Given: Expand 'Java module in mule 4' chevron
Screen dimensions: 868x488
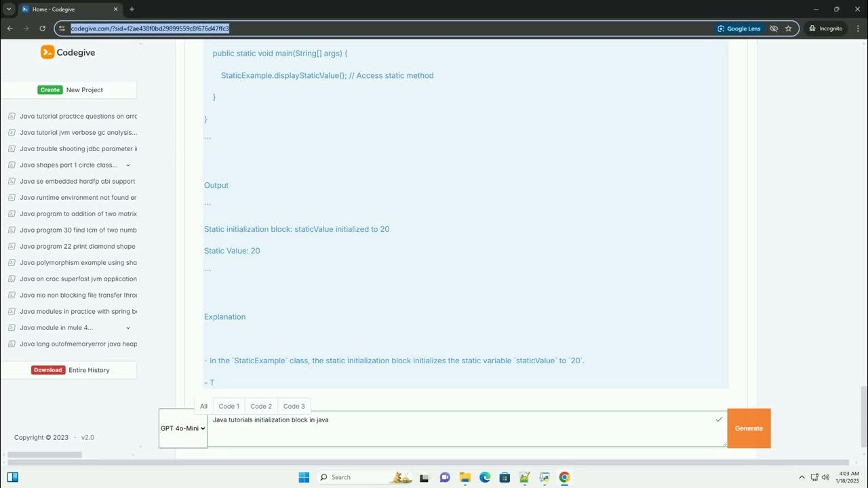Looking at the screenshot, I should [x=128, y=328].
